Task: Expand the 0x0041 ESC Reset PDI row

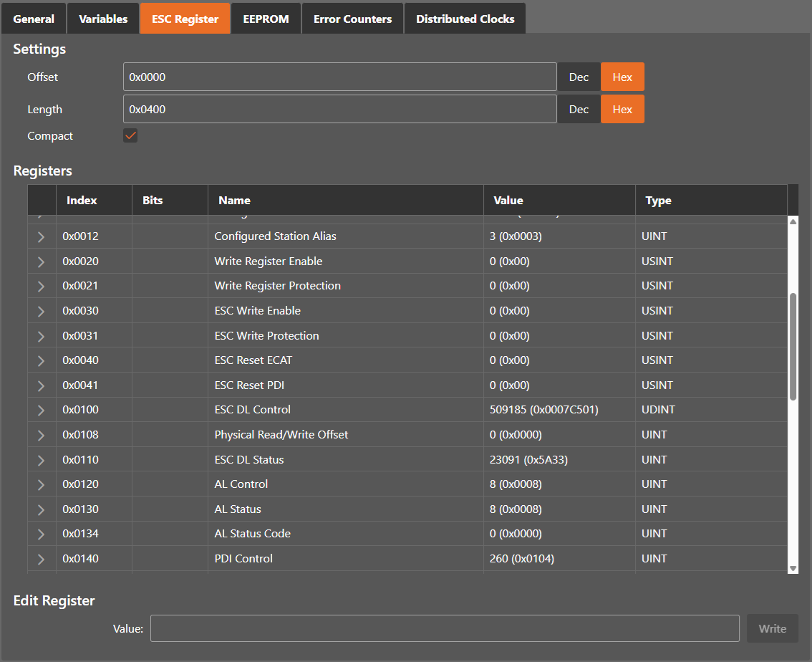Action: point(41,385)
